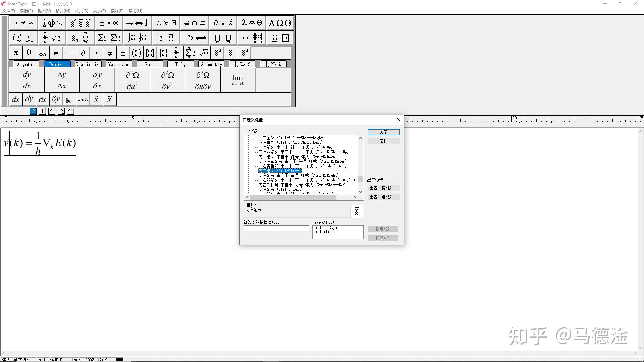Insert the lim δx→0 expression

238,80
